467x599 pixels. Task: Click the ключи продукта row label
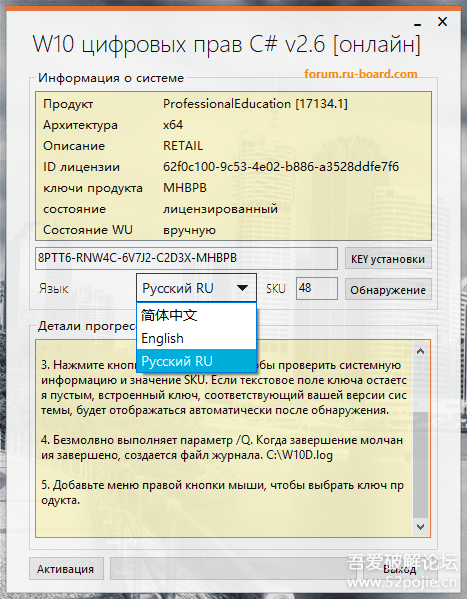pos(93,188)
